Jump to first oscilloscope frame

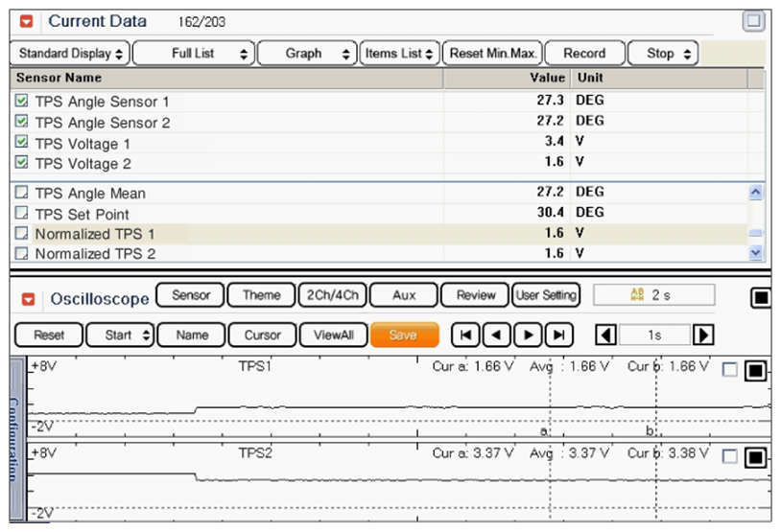point(465,335)
